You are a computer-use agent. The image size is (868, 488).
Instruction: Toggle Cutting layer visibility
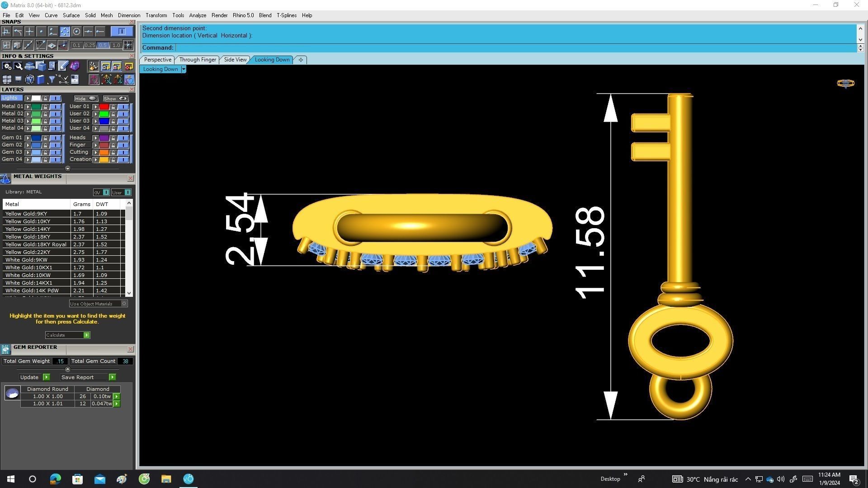point(123,152)
